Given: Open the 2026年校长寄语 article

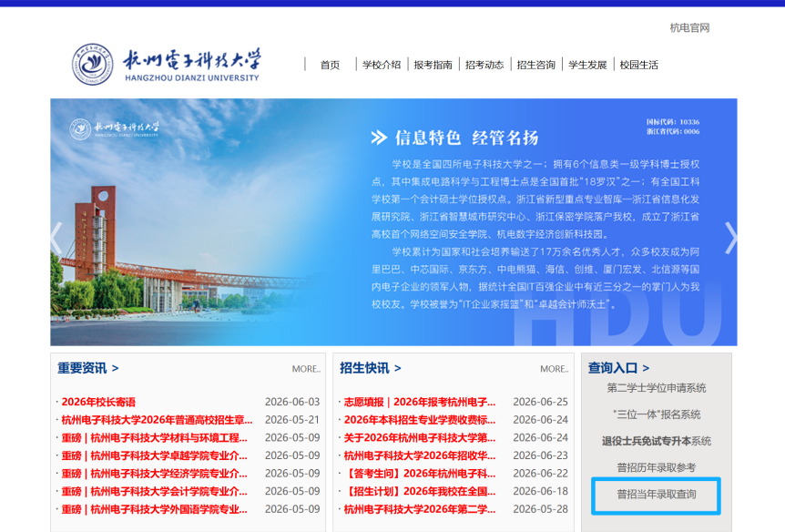Looking at the screenshot, I should coord(98,402).
